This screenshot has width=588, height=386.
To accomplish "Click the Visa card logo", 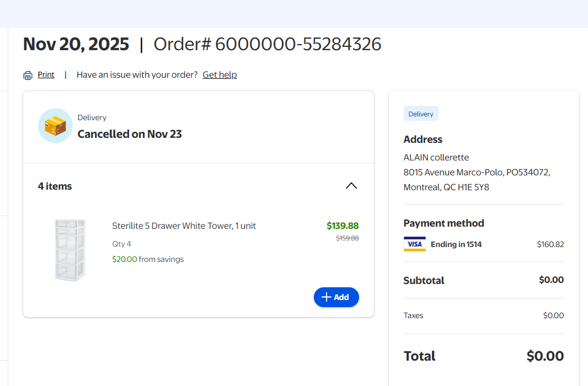I will pyautogui.click(x=414, y=244).
